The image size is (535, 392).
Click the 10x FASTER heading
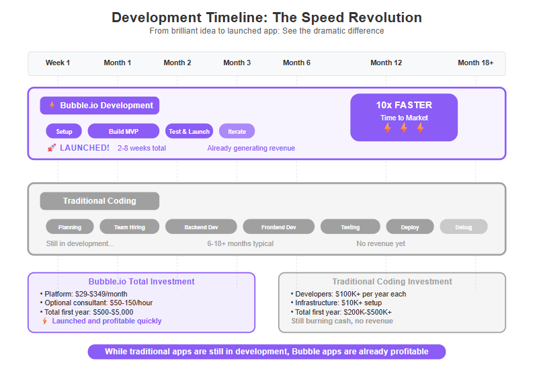pyautogui.click(x=404, y=105)
